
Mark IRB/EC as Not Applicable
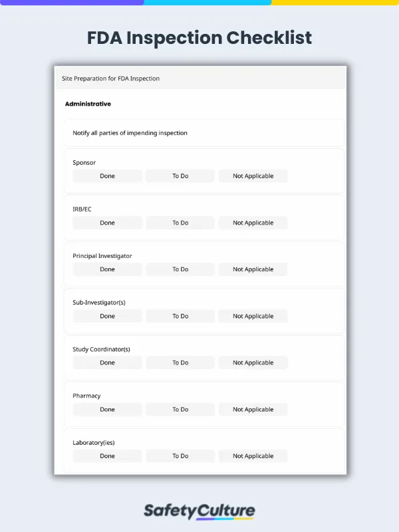click(253, 222)
